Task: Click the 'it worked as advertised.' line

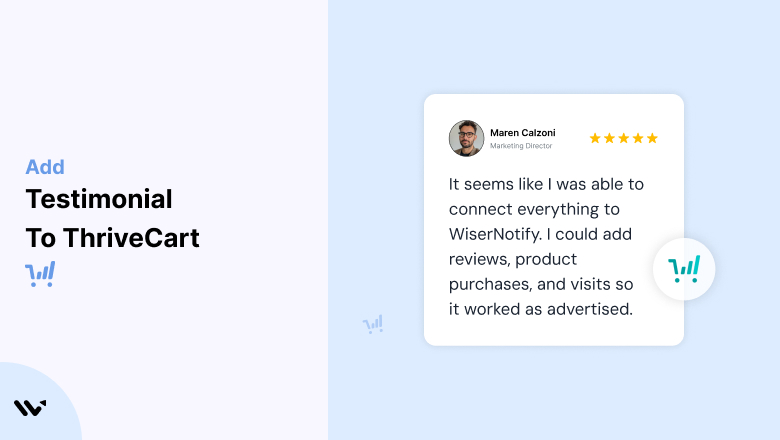Action: (541, 309)
